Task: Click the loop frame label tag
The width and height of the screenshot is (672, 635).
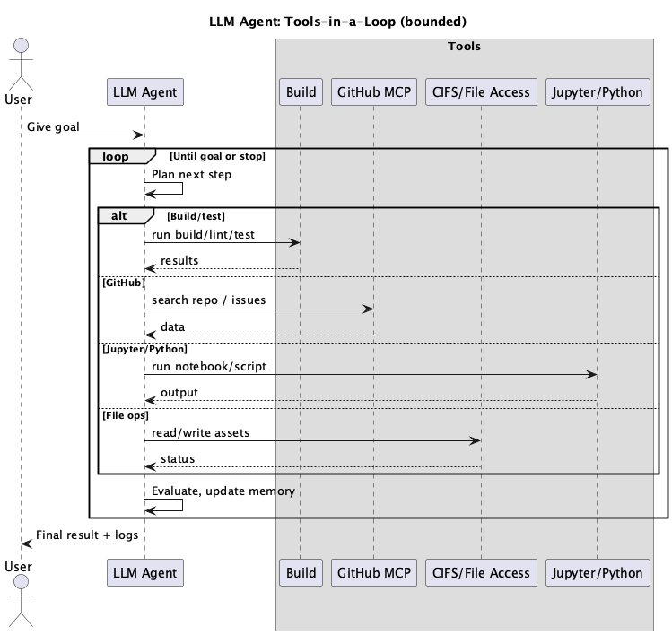Action: tap(116, 156)
